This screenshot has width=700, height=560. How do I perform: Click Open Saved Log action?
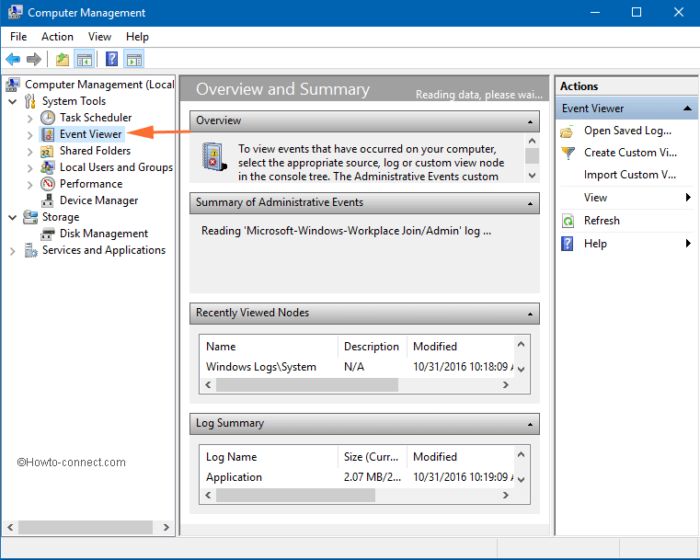point(627,131)
